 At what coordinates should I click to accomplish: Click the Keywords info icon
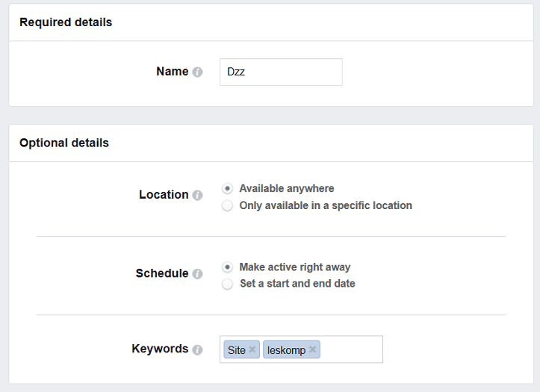197,349
